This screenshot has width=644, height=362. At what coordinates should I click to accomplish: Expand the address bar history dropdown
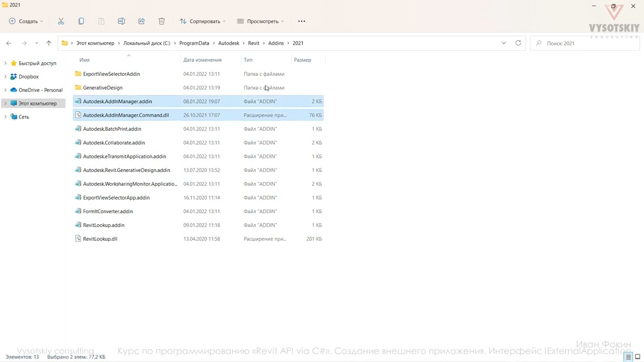pyautogui.click(x=504, y=43)
